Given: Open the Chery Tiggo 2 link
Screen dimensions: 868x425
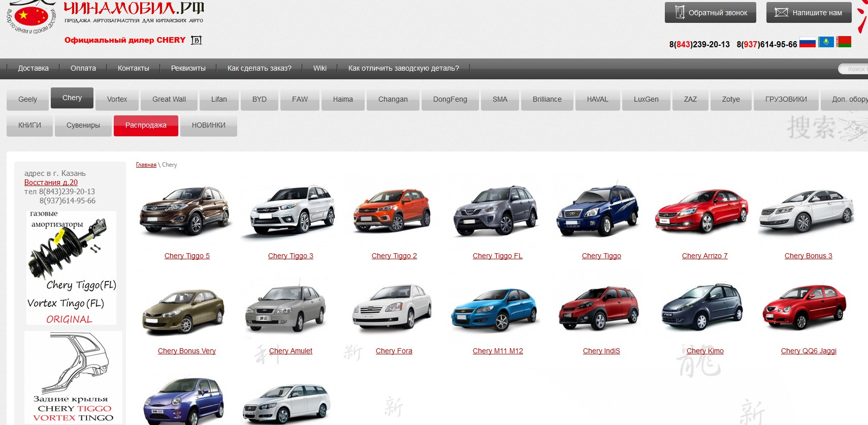Looking at the screenshot, I should (394, 256).
